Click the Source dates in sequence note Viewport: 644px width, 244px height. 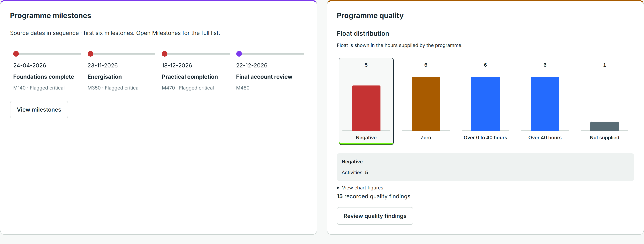(115, 33)
